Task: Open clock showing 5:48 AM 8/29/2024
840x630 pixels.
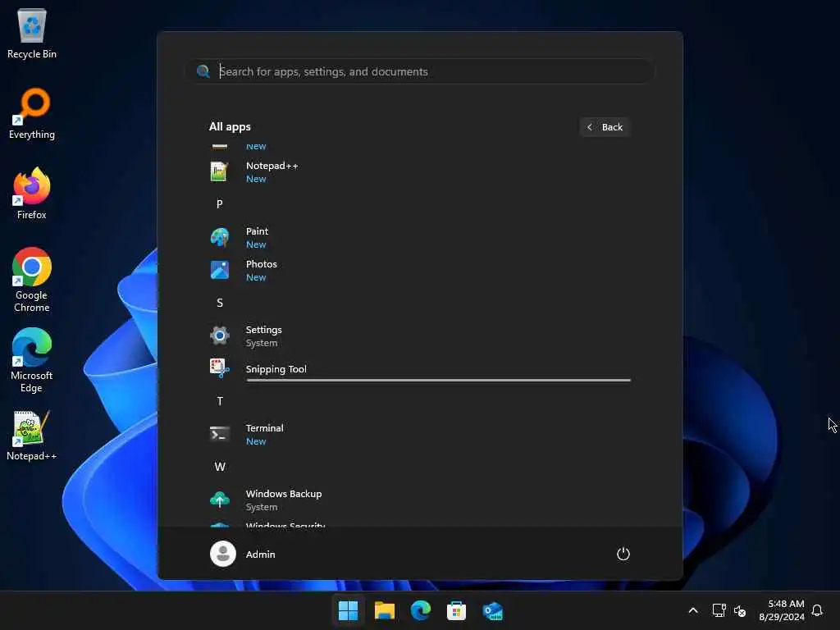Action: pyautogui.click(x=782, y=610)
